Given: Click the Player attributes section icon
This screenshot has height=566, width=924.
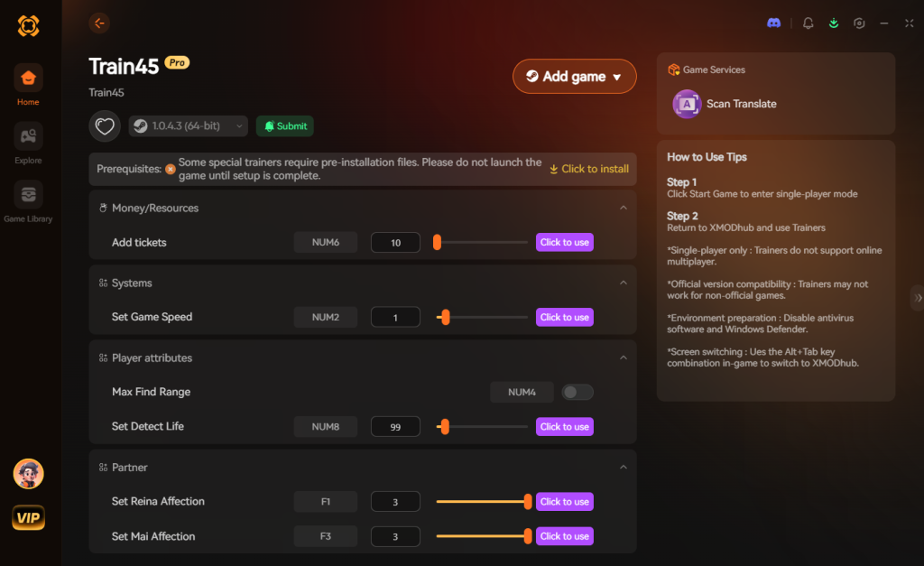Looking at the screenshot, I should point(103,357).
